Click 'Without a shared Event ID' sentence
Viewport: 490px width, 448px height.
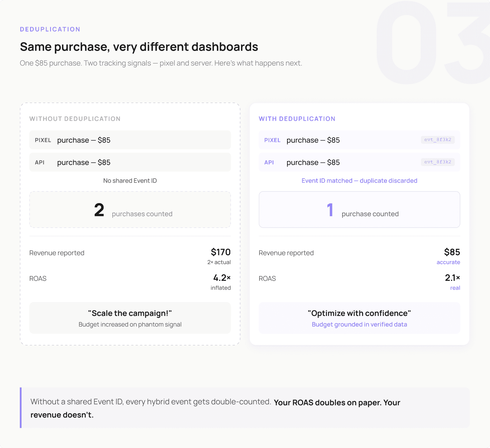point(151,402)
